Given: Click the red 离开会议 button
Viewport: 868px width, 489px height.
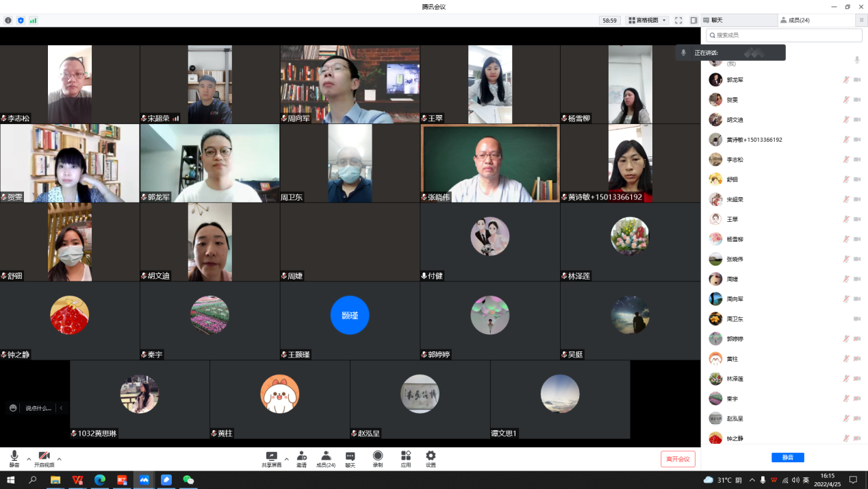Looking at the screenshot, I should pos(678,459).
